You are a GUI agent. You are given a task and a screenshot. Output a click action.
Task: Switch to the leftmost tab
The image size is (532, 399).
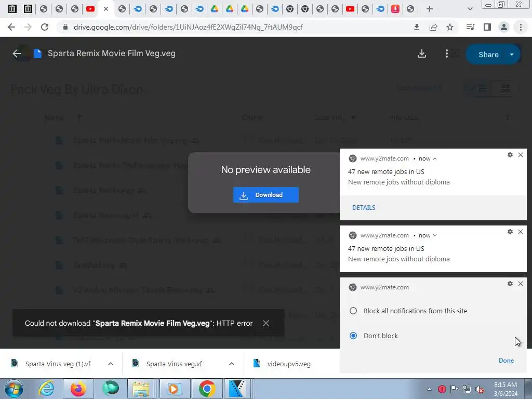[12, 9]
